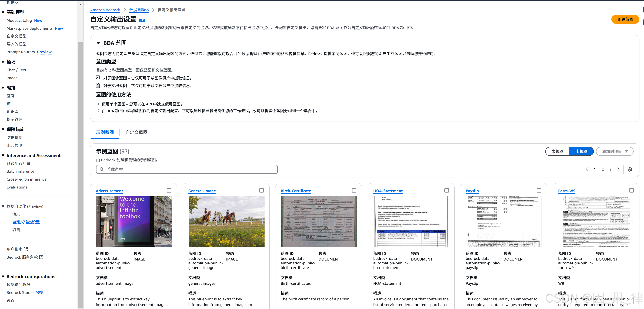Click Birth-Certificate preview thumbnail

pyautogui.click(x=319, y=221)
